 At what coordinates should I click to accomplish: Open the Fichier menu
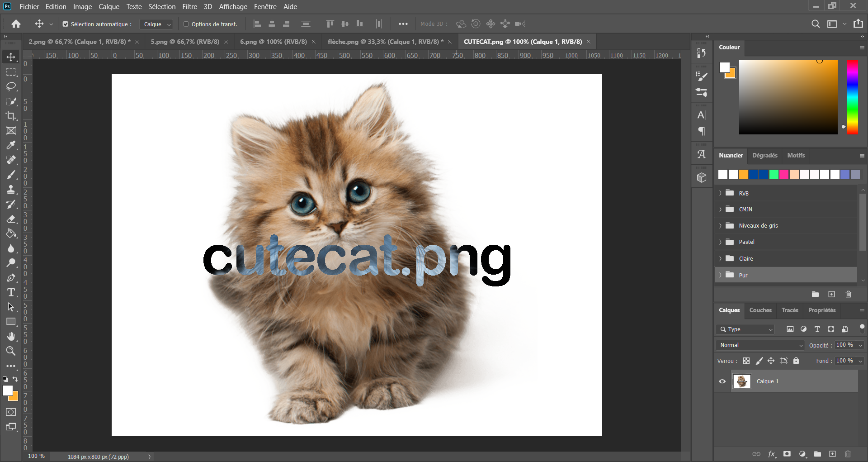click(x=29, y=7)
